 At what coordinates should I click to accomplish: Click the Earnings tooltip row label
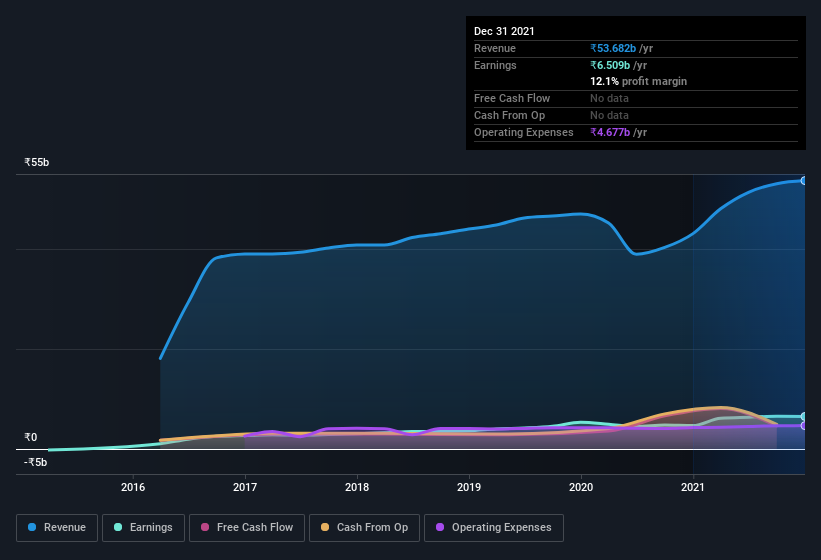tap(495, 65)
